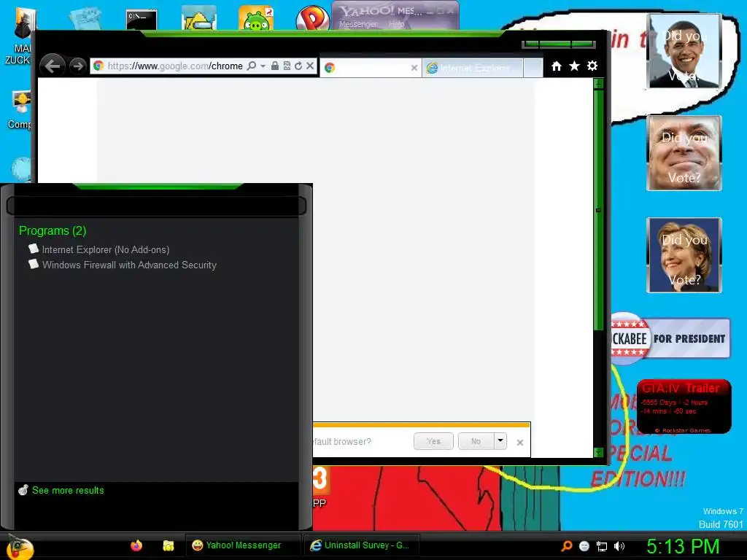
Task: Open the Peggle desktop icon
Action: tap(312, 19)
